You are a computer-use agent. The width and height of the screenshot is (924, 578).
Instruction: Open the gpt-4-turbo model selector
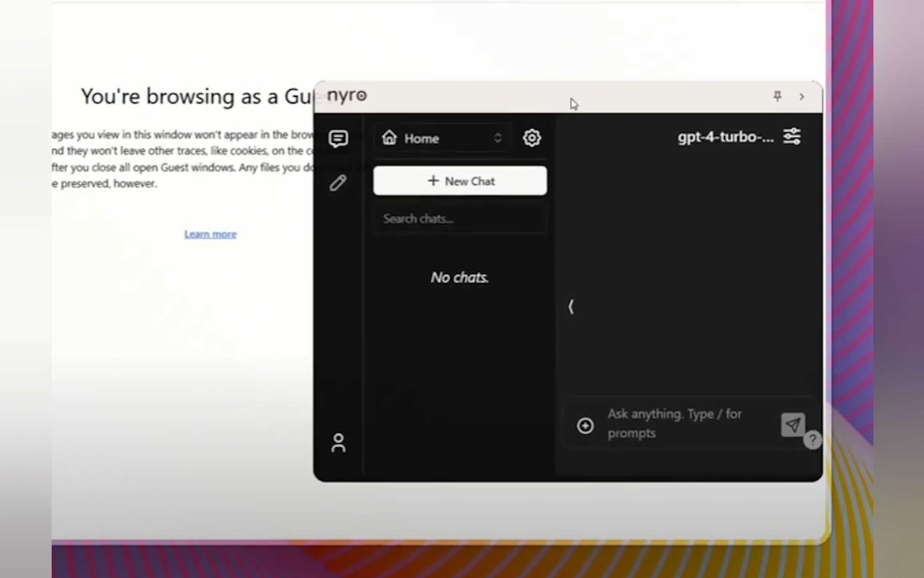coord(725,137)
